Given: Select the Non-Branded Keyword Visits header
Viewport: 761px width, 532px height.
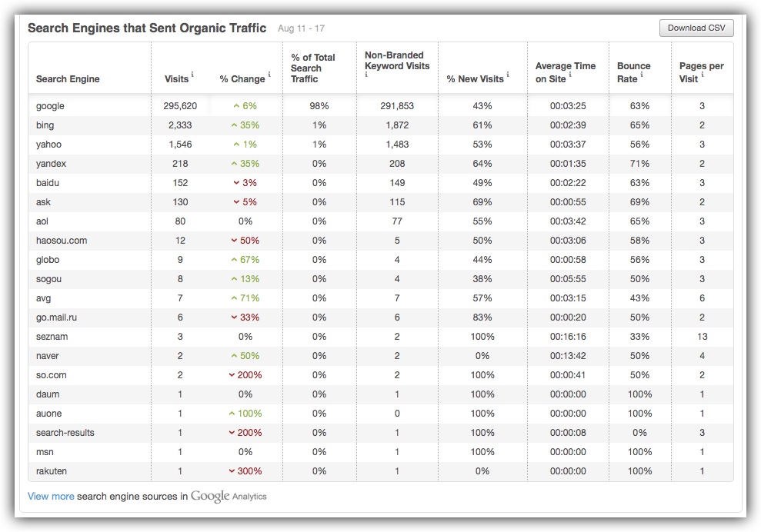Looking at the screenshot, I should [397, 61].
